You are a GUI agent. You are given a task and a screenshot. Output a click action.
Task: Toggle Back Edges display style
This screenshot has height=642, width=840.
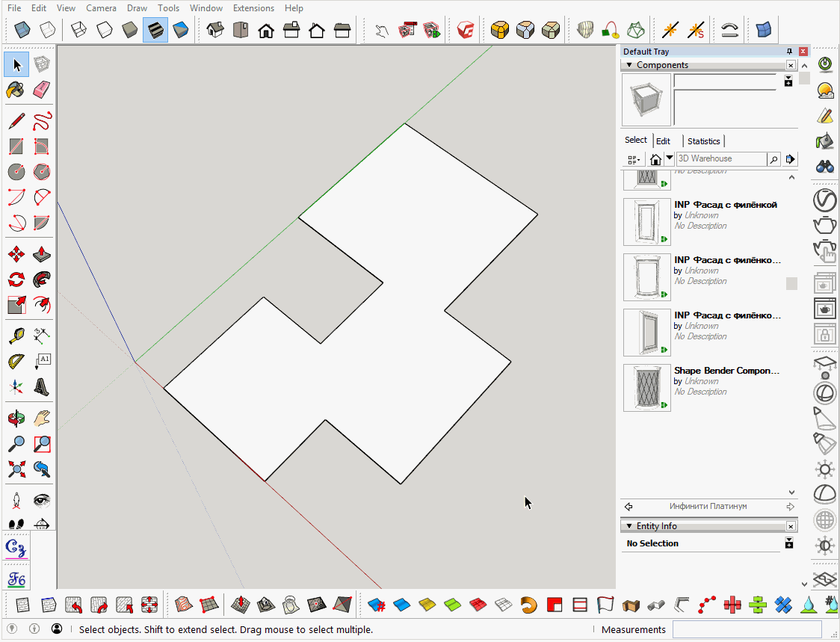(x=47, y=30)
